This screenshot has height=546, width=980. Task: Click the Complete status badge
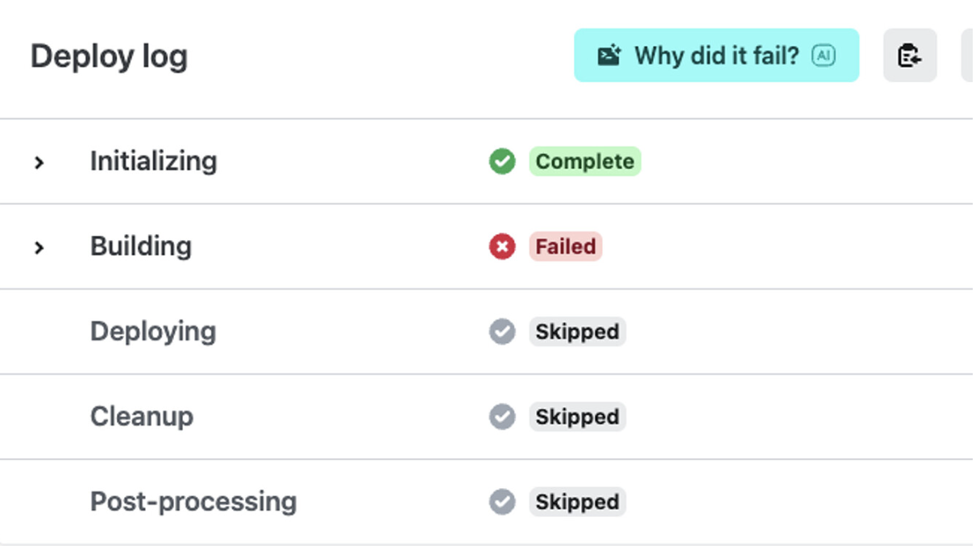[586, 161]
